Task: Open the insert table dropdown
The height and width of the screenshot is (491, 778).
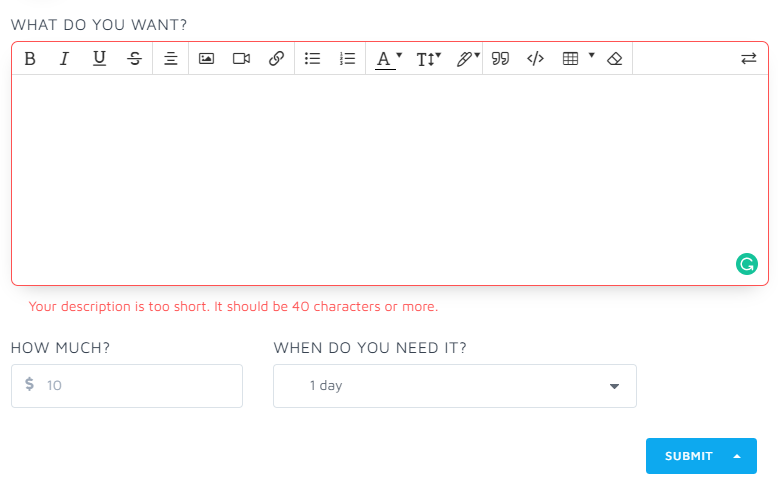Action: [x=578, y=59]
